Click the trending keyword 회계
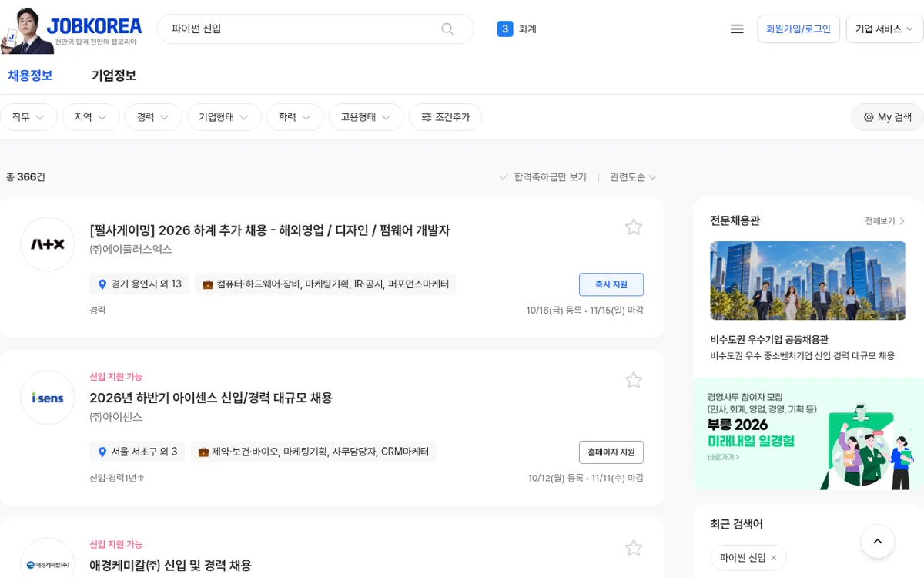 (527, 29)
